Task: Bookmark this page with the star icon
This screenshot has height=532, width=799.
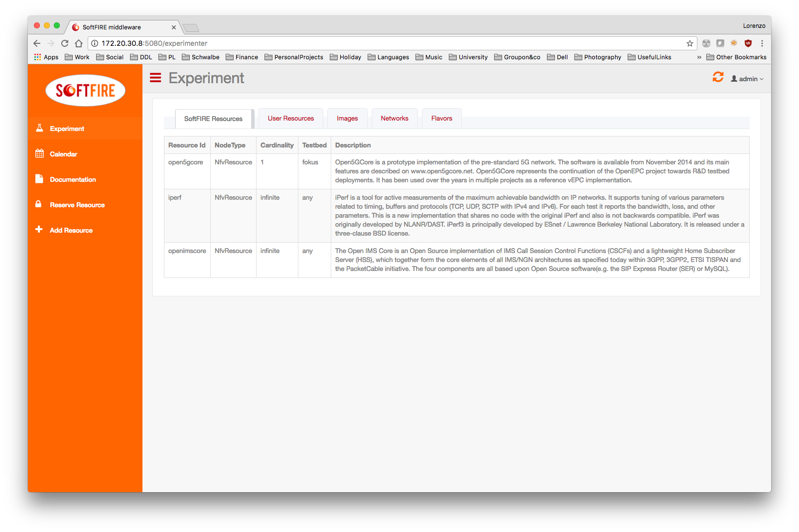Action: pyautogui.click(x=690, y=43)
